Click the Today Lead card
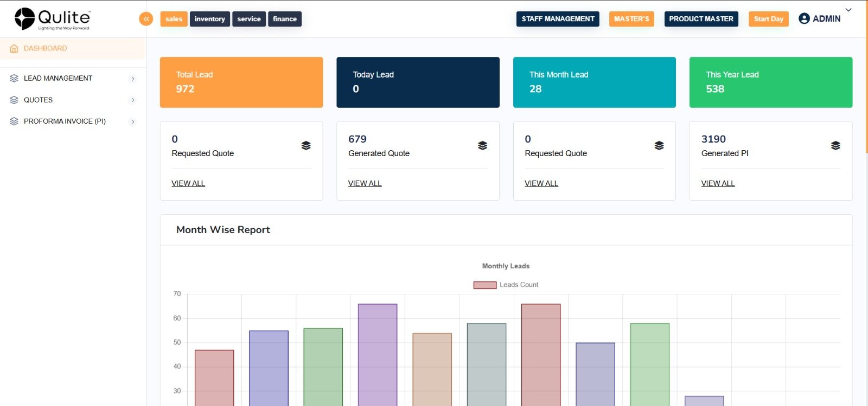This screenshot has width=868, height=406. [x=418, y=82]
